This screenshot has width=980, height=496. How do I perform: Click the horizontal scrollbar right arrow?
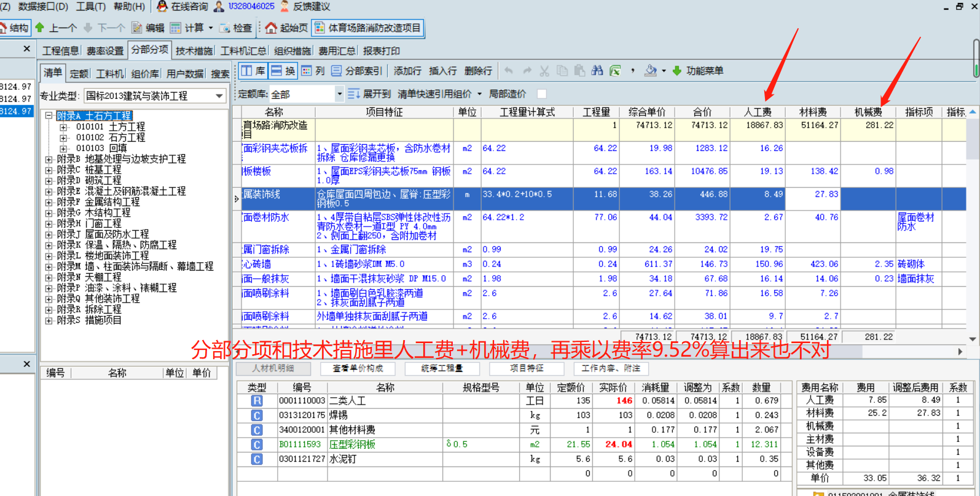pos(960,352)
